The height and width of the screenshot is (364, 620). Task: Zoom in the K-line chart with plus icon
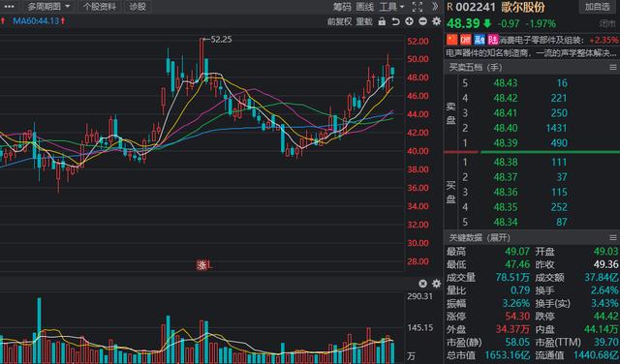click(x=409, y=21)
